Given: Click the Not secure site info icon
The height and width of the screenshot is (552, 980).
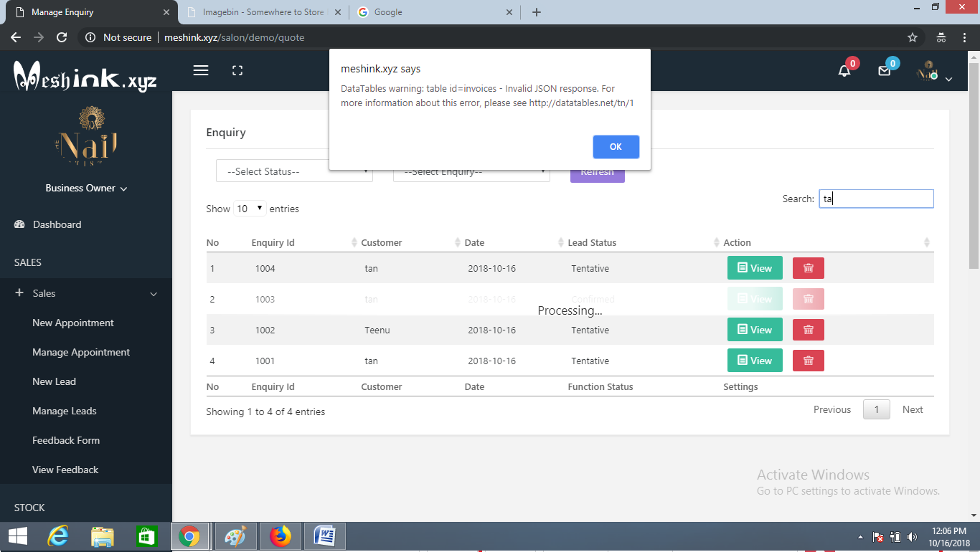Looking at the screenshot, I should click(x=90, y=37).
